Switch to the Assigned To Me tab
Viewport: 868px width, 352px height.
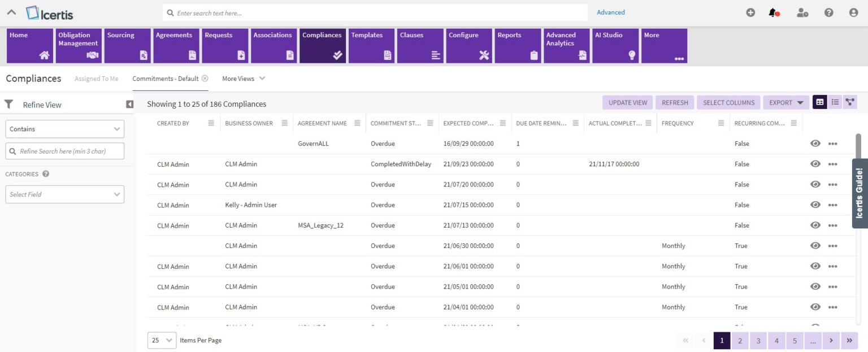[x=96, y=79]
